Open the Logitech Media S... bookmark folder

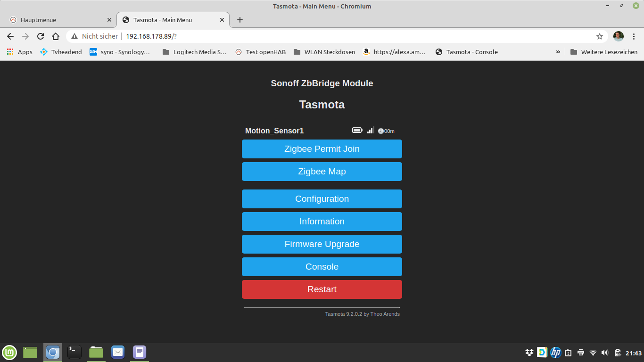pyautogui.click(x=194, y=52)
